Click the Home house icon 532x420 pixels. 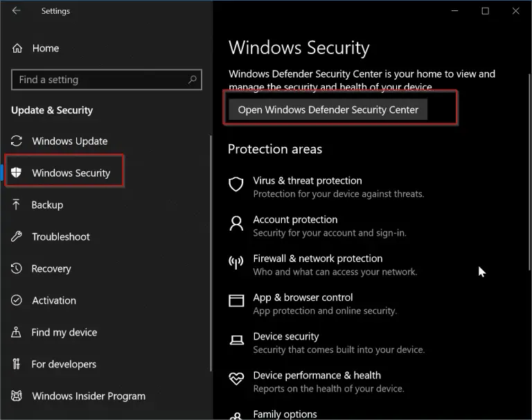pyautogui.click(x=17, y=49)
